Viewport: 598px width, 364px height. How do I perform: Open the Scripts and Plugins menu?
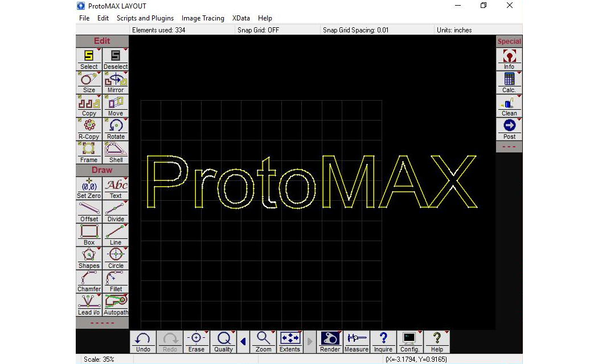coord(145,18)
